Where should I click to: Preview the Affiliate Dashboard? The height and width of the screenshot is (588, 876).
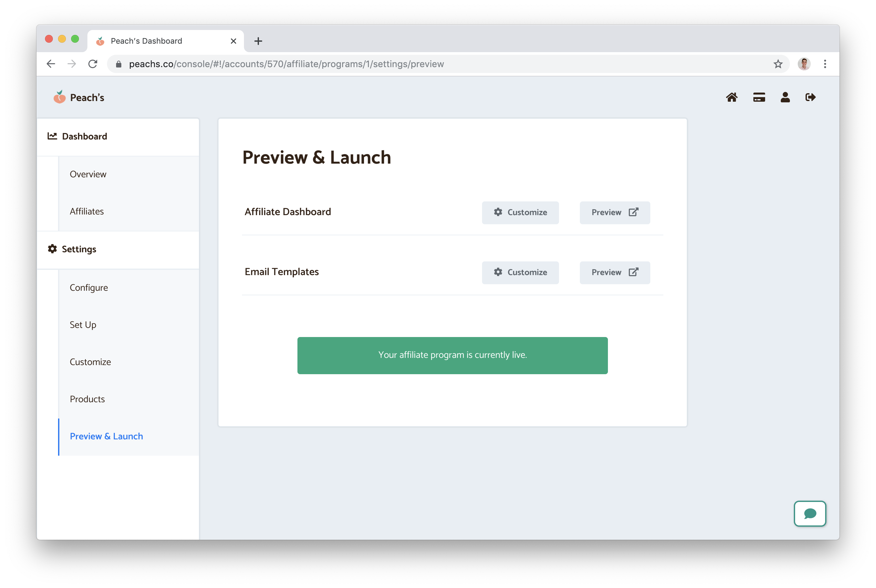tap(614, 213)
